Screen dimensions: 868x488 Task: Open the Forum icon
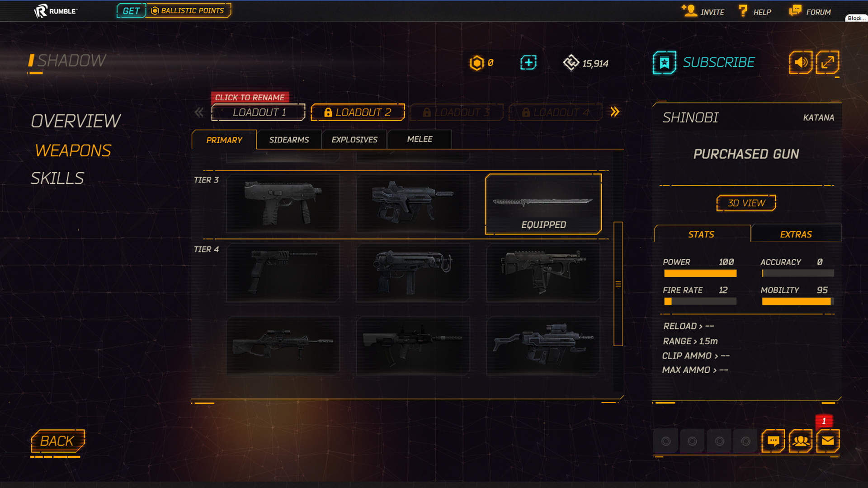[795, 11]
